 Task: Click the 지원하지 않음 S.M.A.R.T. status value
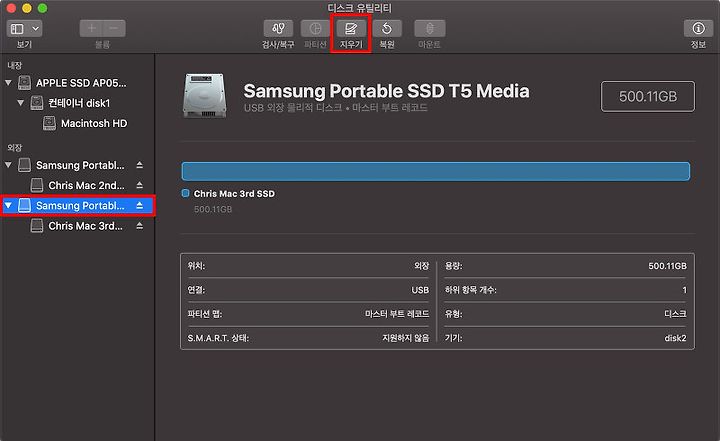[x=406, y=338]
